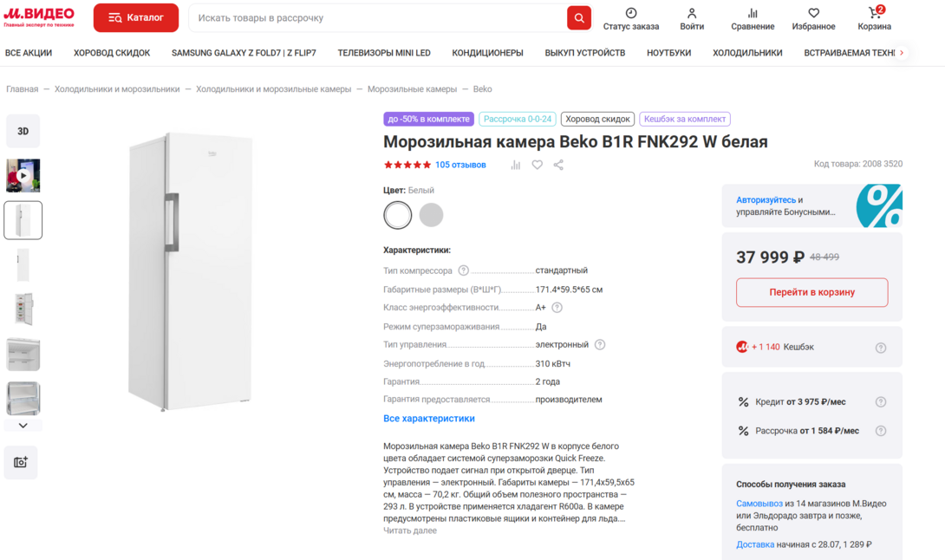Add product to favorites heart icon
945x560 pixels.
coord(537,165)
